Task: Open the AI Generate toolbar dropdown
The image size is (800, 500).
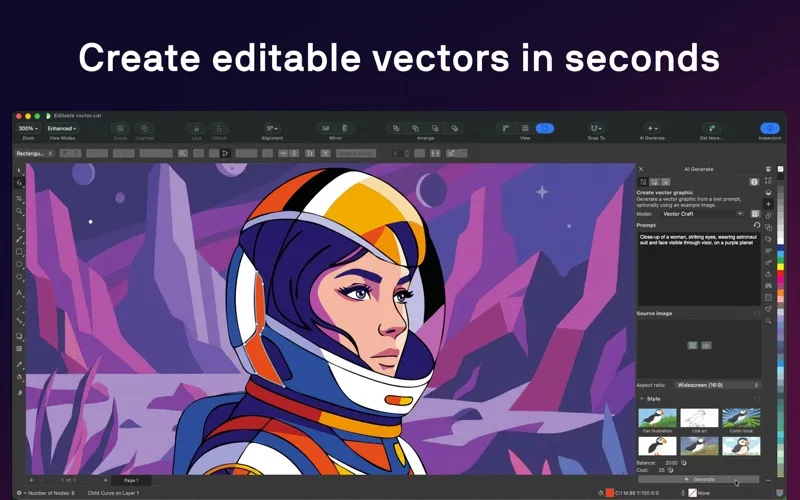Action: click(652, 129)
